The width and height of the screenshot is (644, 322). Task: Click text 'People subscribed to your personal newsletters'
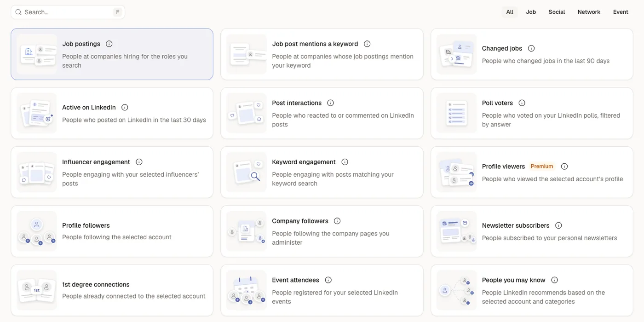pyautogui.click(x=549, y=238)
